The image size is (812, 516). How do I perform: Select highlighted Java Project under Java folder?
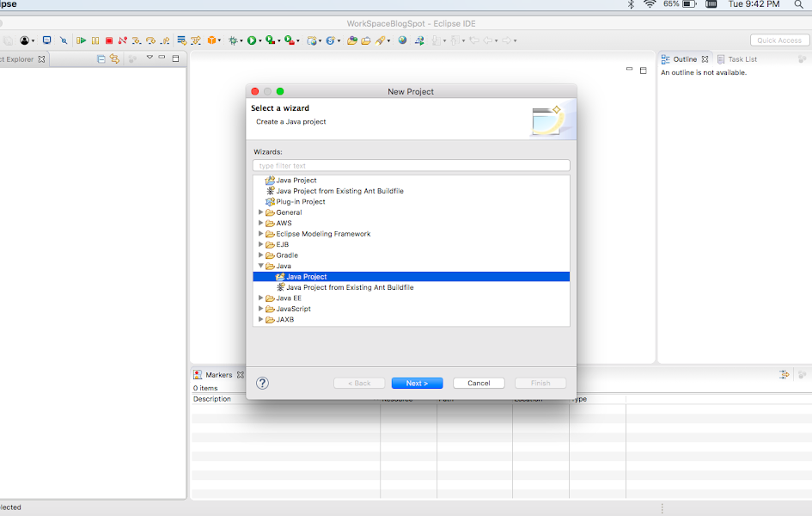pos(412,277)
